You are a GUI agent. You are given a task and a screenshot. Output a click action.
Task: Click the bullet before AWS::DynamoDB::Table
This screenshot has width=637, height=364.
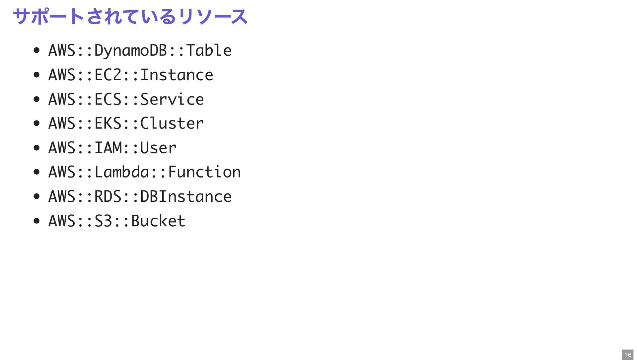coord(36,50)
